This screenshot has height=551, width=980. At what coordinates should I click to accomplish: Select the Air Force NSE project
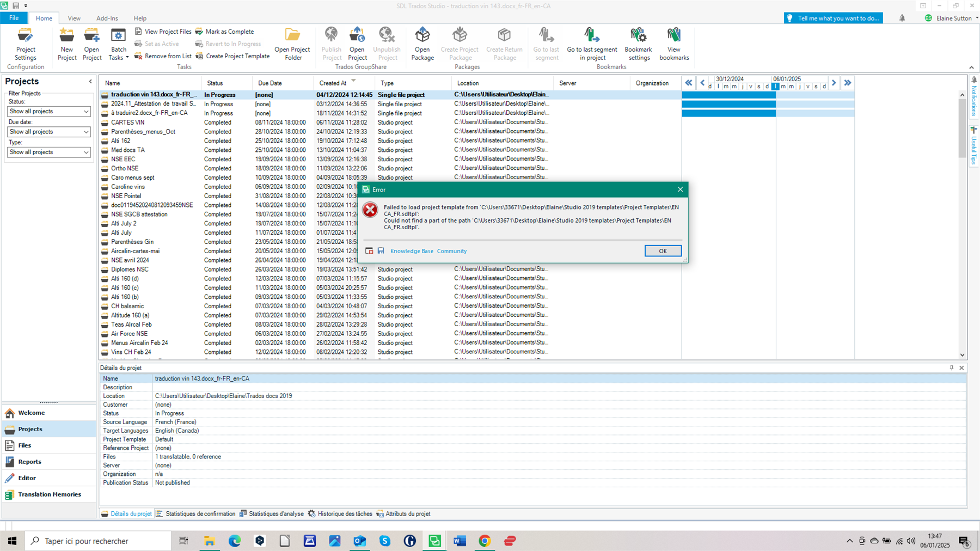(x=390, y=334)
